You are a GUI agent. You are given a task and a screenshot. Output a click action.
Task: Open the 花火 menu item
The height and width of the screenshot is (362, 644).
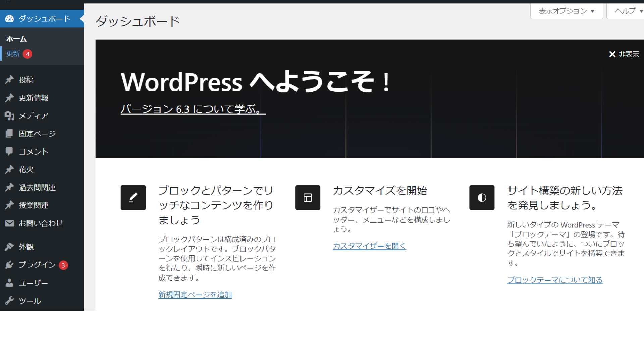coord(42,169)
